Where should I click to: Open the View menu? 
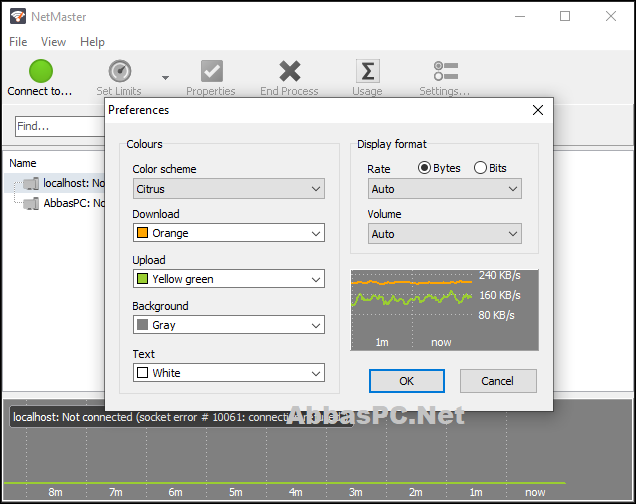[x=53, y=42]
